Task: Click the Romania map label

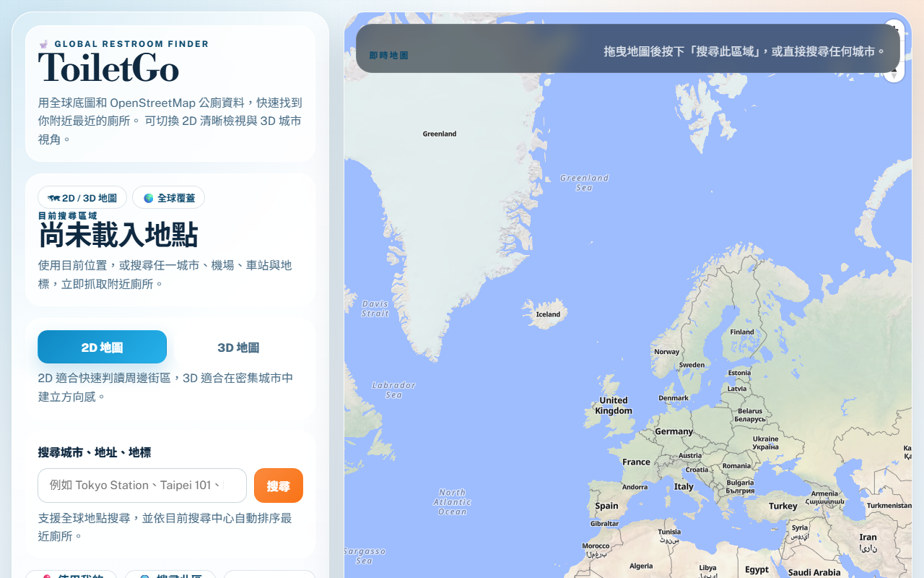Action: coord(736,466)
